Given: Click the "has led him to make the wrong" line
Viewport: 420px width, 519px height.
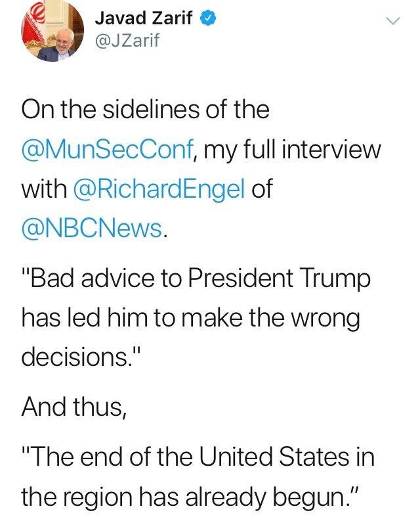Looking at the screenshot, I should [191, 318].
